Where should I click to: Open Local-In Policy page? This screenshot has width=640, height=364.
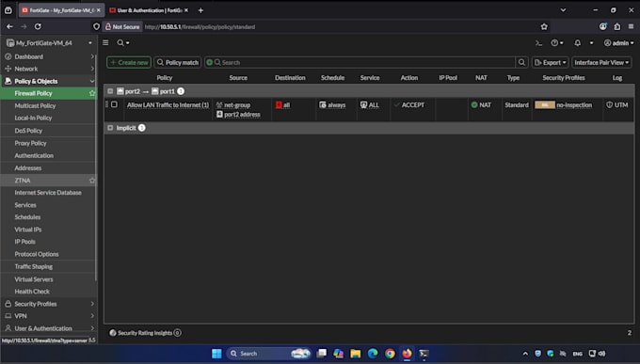pyautogui.click(x=33, y=118)
